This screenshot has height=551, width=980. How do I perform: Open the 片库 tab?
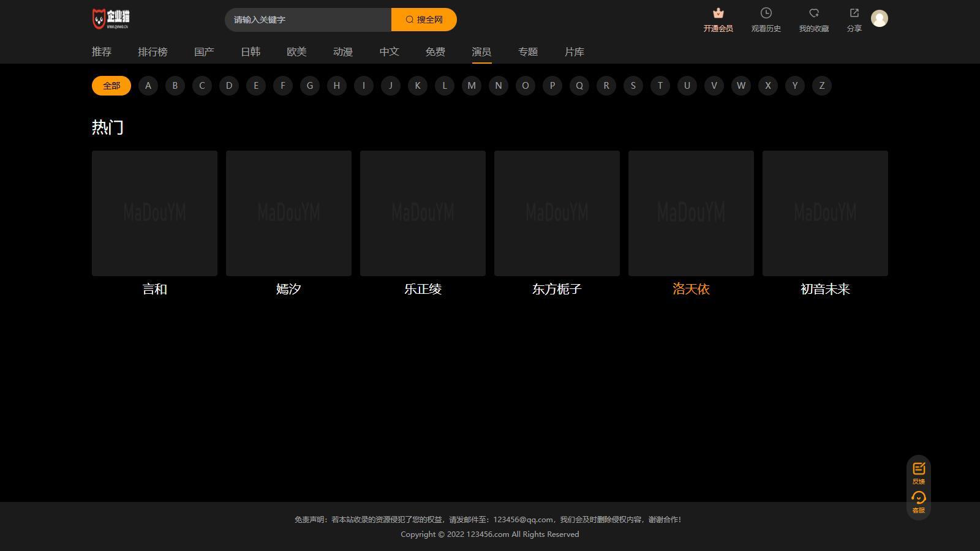click(575, 52)
